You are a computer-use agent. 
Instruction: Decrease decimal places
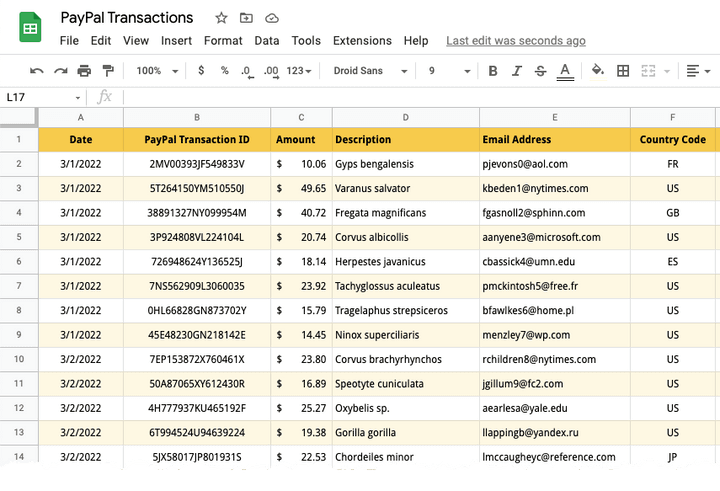pyautogui.click(x=247, y=72)
